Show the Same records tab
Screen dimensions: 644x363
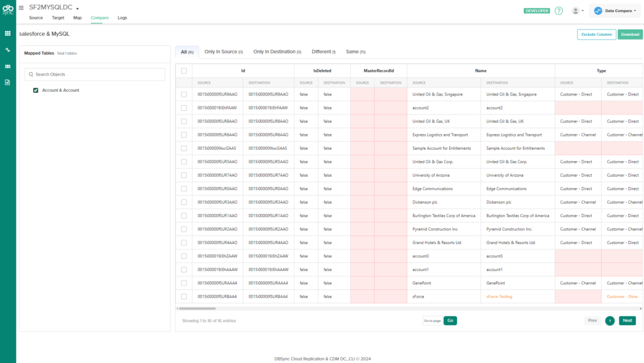coord(356,52)
